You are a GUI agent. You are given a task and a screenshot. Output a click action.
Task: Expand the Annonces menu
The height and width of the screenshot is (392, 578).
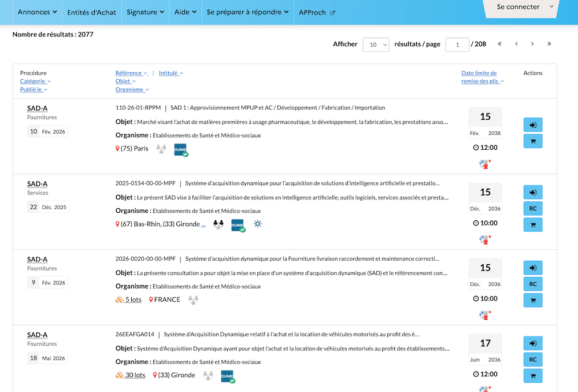tap(37, 12)
